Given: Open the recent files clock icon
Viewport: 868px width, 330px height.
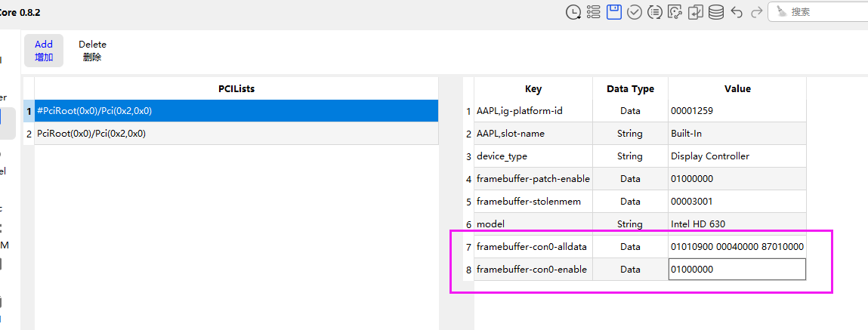Looking at the screenshot, I should pos(574,11).
